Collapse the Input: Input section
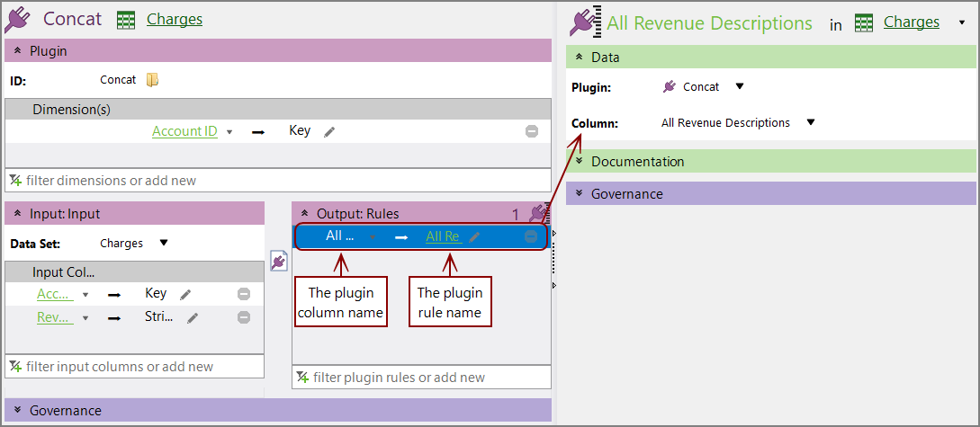This screenshot has width=980, height=427. point(17,214)
